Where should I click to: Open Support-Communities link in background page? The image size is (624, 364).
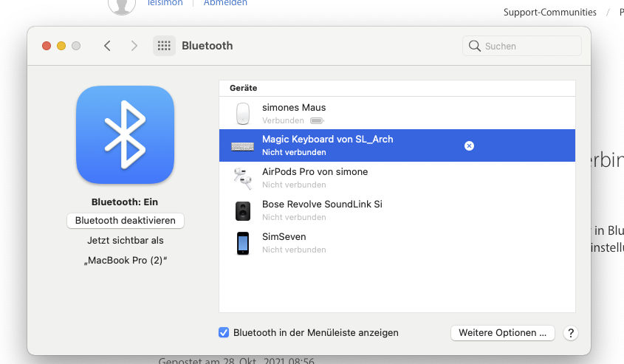tap(550, 13)
